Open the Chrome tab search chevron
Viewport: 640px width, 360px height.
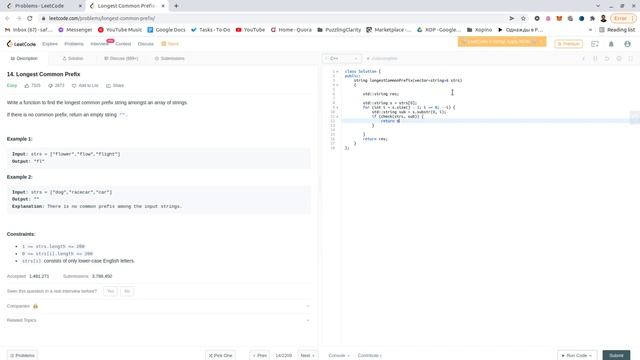point(598,6)
